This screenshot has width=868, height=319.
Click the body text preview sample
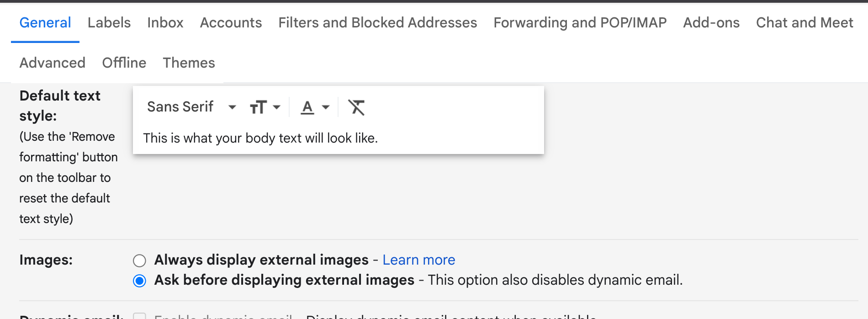(260, 138)
